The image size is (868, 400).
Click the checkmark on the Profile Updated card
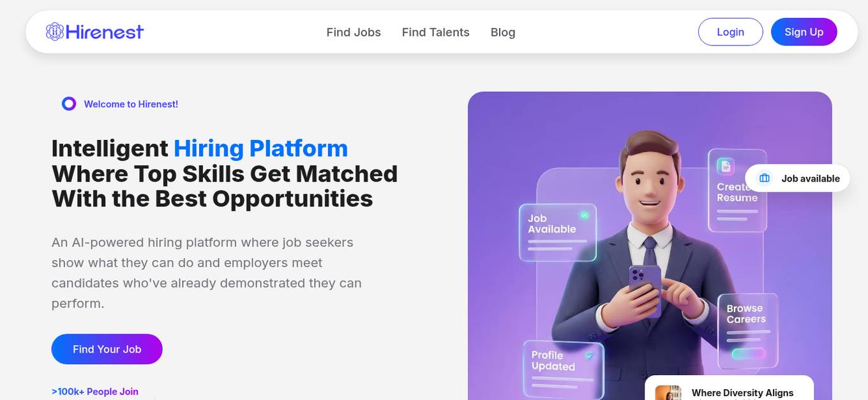[589, 356]
